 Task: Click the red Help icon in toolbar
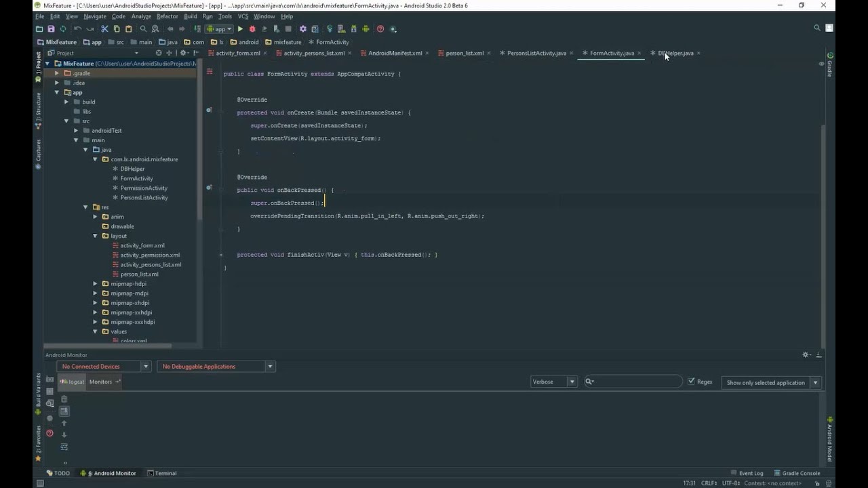click(380, 29)
